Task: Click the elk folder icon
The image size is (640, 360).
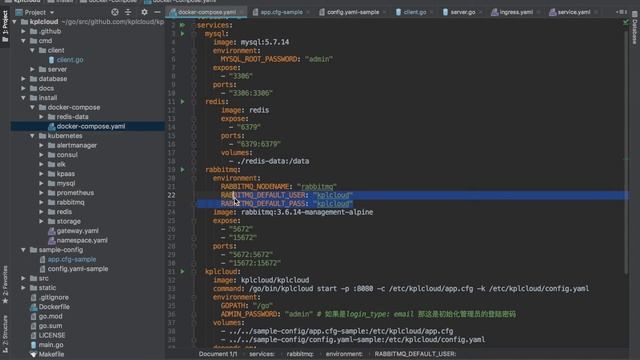Action: (x=51, y=164)
